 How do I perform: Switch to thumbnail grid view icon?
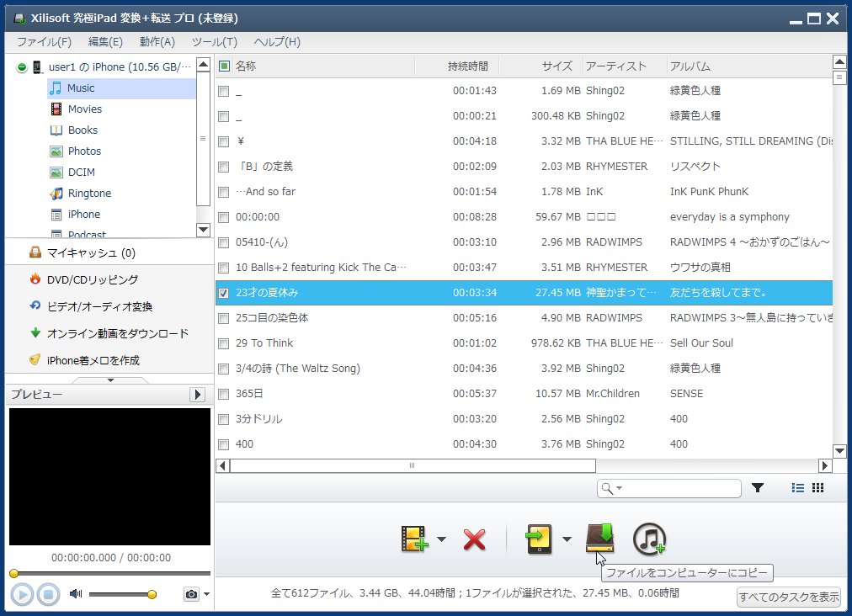pyautogui.click(x=817, y=488)
